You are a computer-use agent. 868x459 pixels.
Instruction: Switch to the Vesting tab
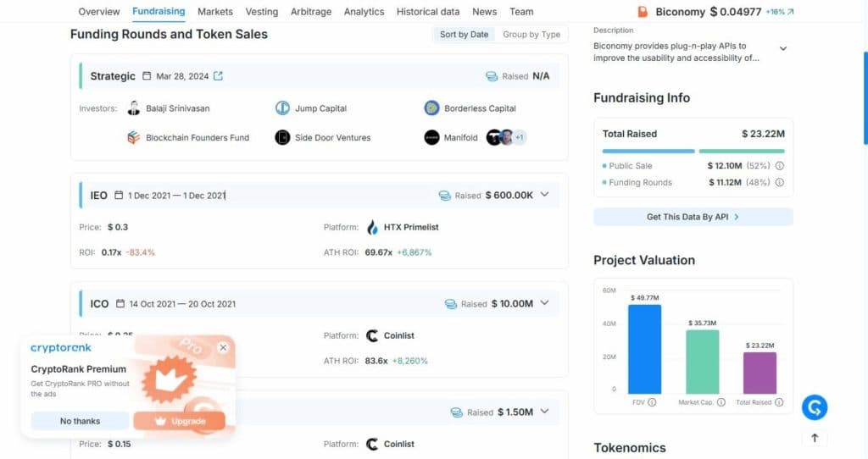point(262,12)
